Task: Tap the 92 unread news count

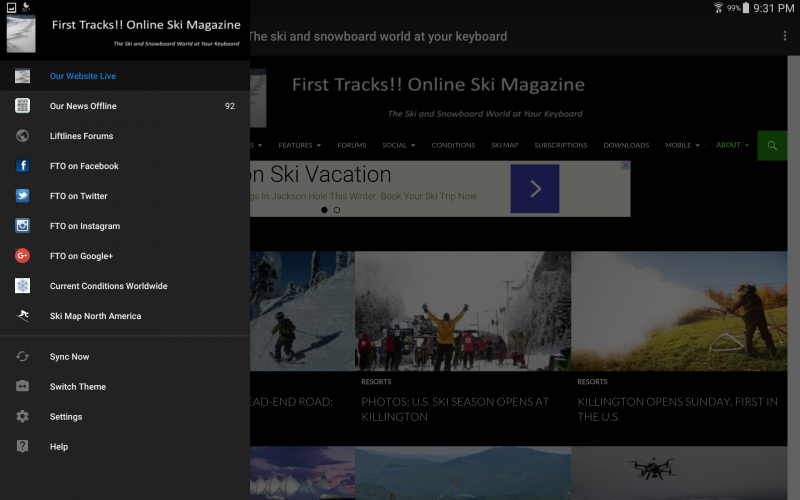Action: pyautogui.click(x=230, y=106)
